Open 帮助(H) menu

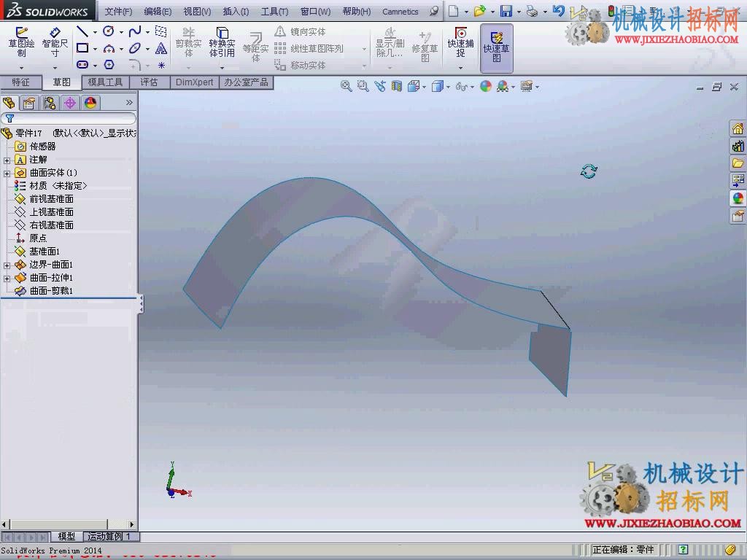pos(356,12)
